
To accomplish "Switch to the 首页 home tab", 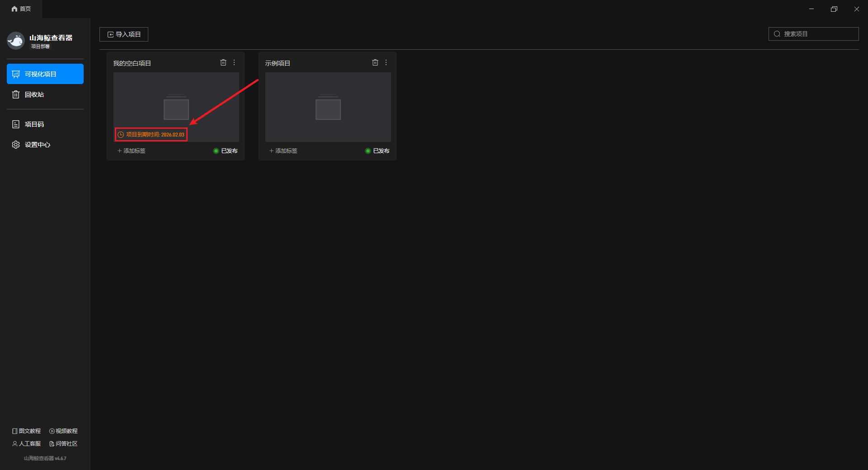I will point(21,9).
